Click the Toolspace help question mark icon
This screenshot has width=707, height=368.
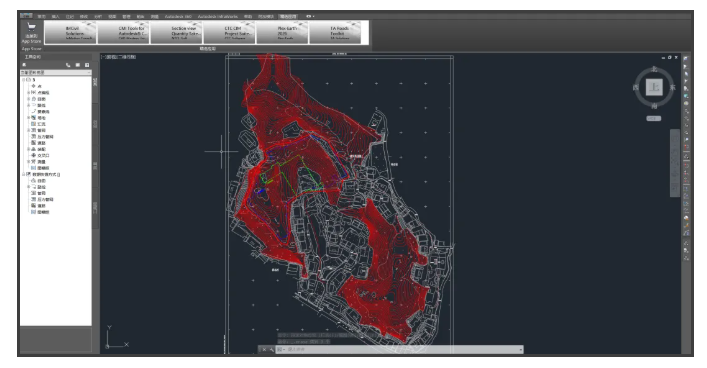(87, 65)
